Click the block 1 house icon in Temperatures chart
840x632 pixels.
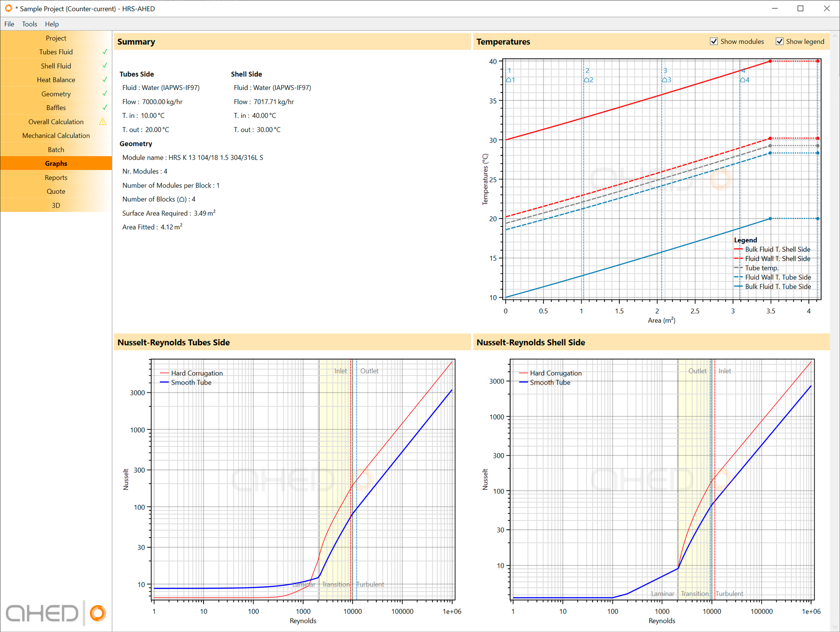click(x=509, y=80)
